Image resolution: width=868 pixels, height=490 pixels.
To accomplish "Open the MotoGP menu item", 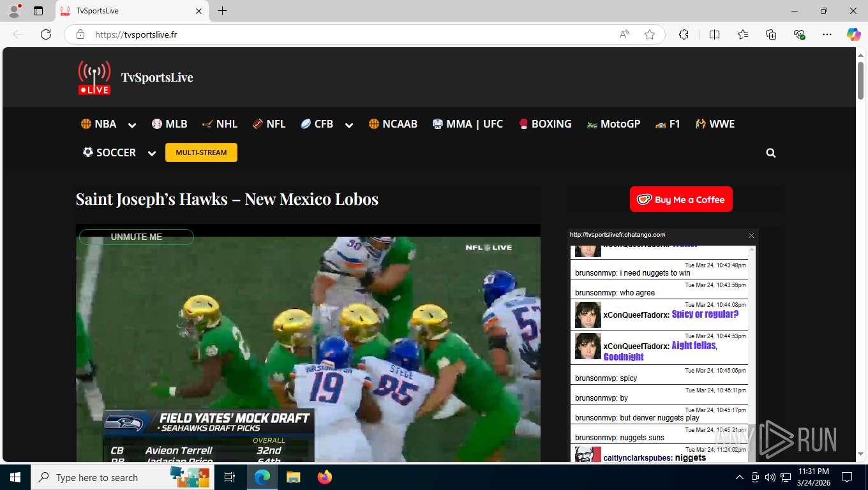I will click(613, 124).
